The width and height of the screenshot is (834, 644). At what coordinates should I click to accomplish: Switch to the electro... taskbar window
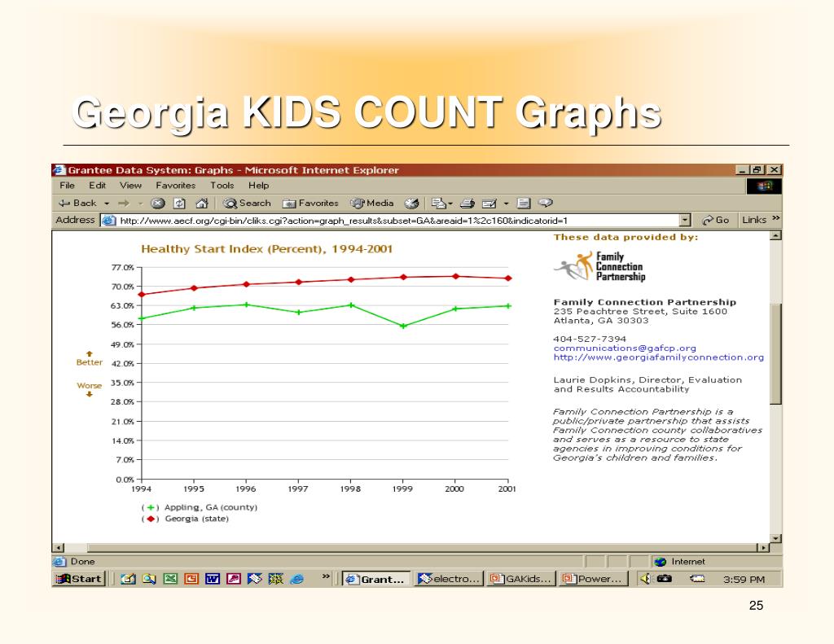(x=450, y=579)
